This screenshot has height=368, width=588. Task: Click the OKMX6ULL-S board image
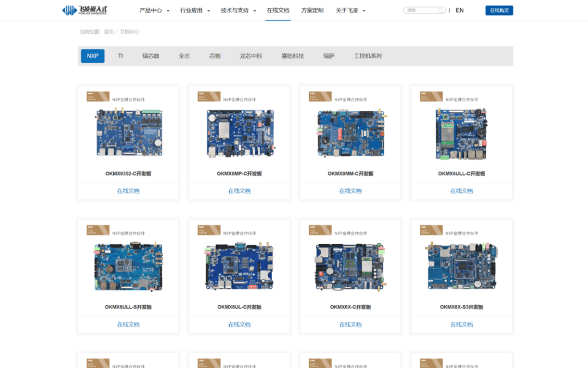[128, 266]
